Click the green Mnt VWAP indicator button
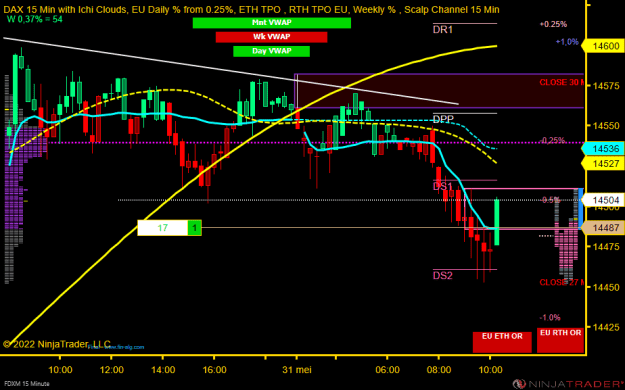This screenshot has height=390, width=625. coord(271,23)
